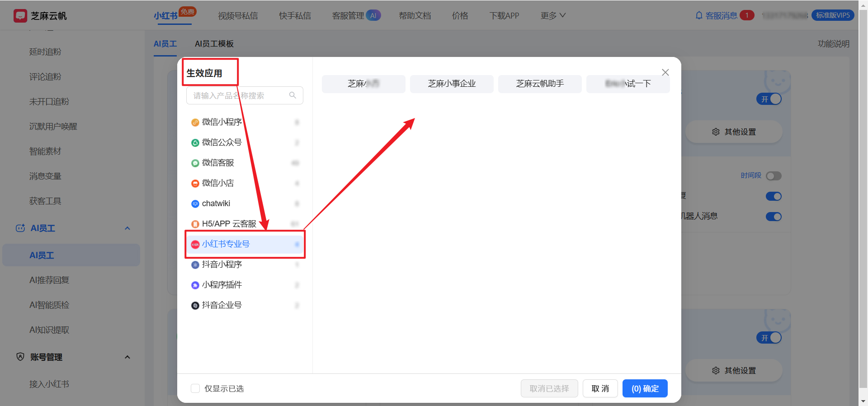Viewport: 868px width, 406px height.
Task: Open 沉默用户唤醒 in sidebar
Action: (x=53, y=127)
